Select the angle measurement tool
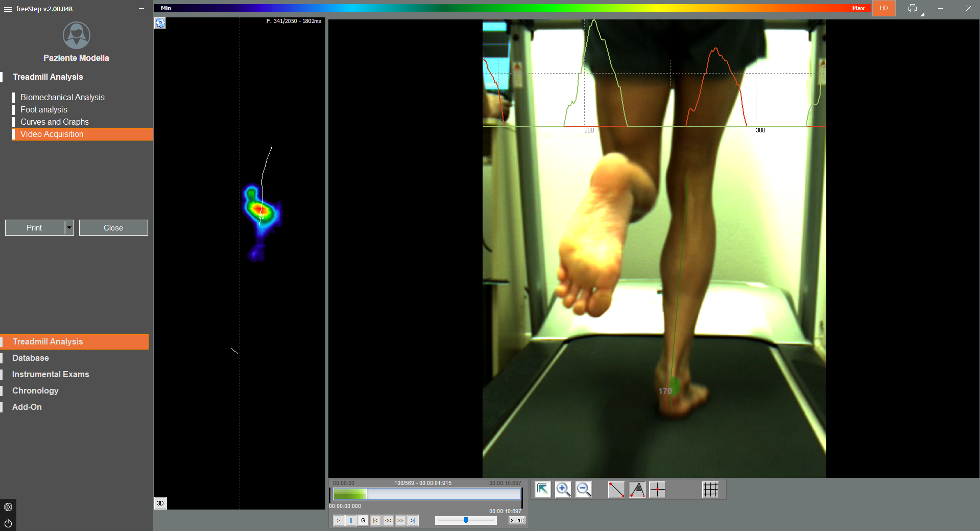Image resolution: width=980 pixels, height=531 pixels. click(x=637, y=490)
